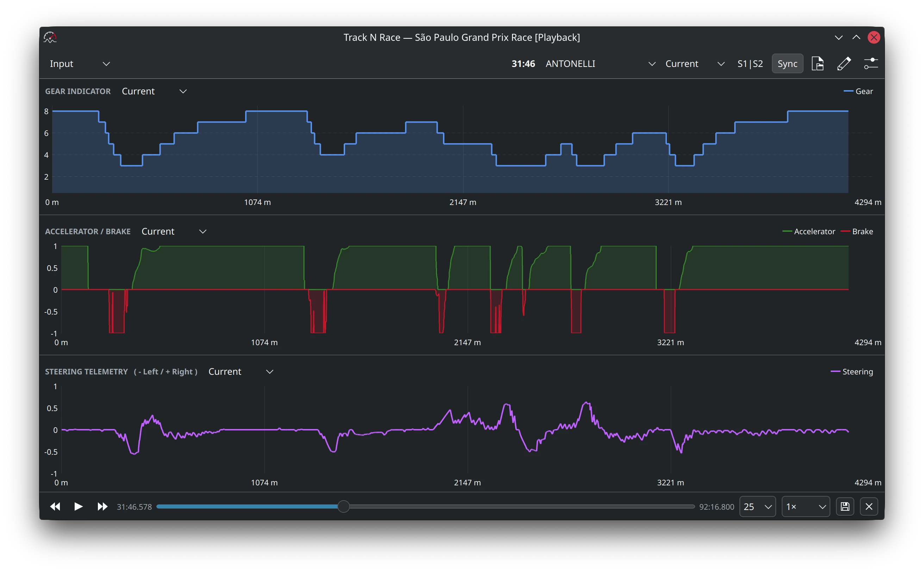Click the steering chart 3221 m label
The image size is (924, 572).
click(x=670, y=482)
